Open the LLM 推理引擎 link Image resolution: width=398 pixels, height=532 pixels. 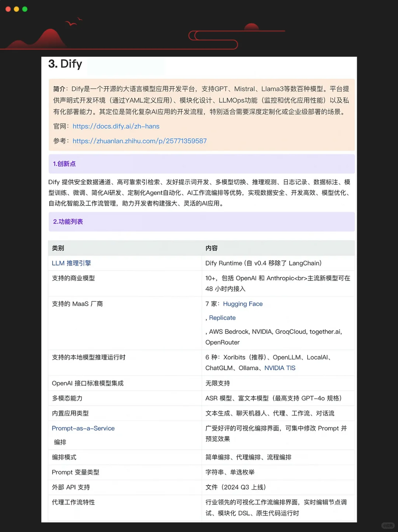[x=71, y=263]
